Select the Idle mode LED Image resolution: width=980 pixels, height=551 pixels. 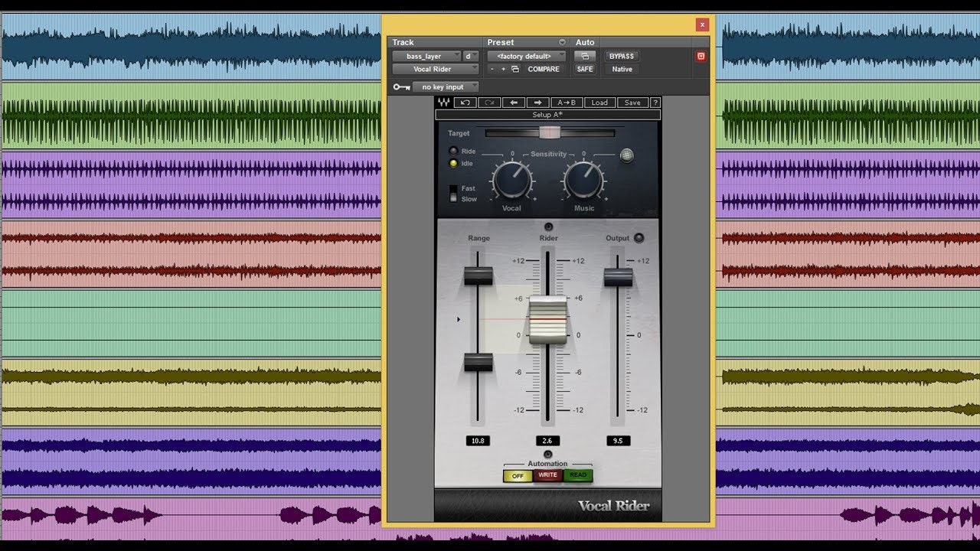[x=453, y=163]
